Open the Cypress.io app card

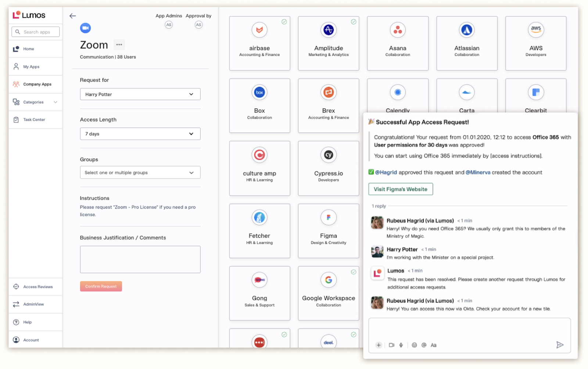coord(329,168)
